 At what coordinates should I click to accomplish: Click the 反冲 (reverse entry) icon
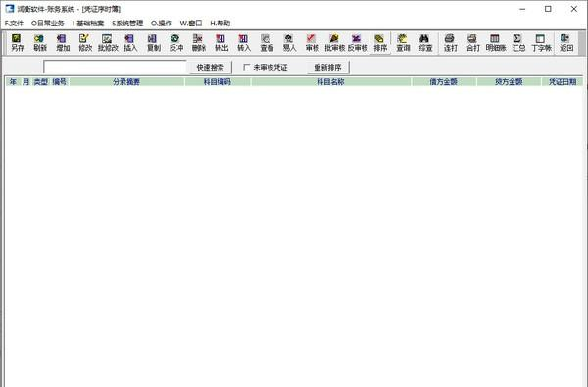[x=176, y=43]
